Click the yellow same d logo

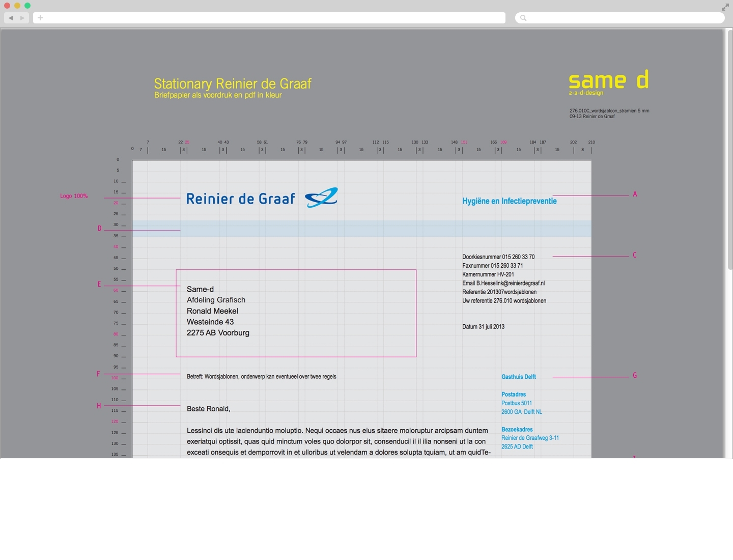click(608, 81)
